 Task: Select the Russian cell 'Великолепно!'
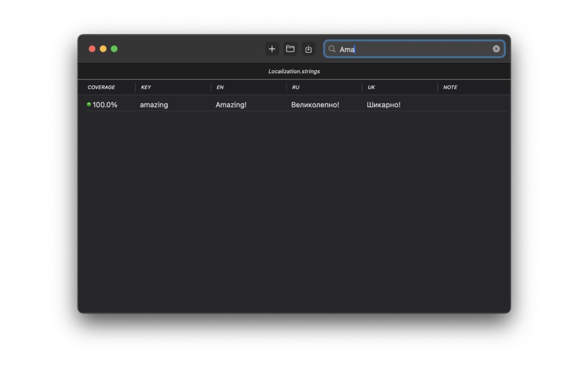tap(315, 105)
